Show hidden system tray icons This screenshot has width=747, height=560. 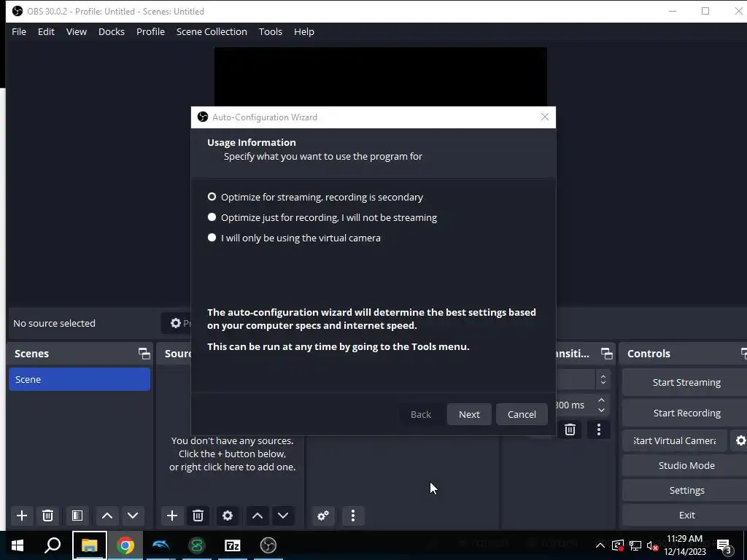click(x=600, y=545)
